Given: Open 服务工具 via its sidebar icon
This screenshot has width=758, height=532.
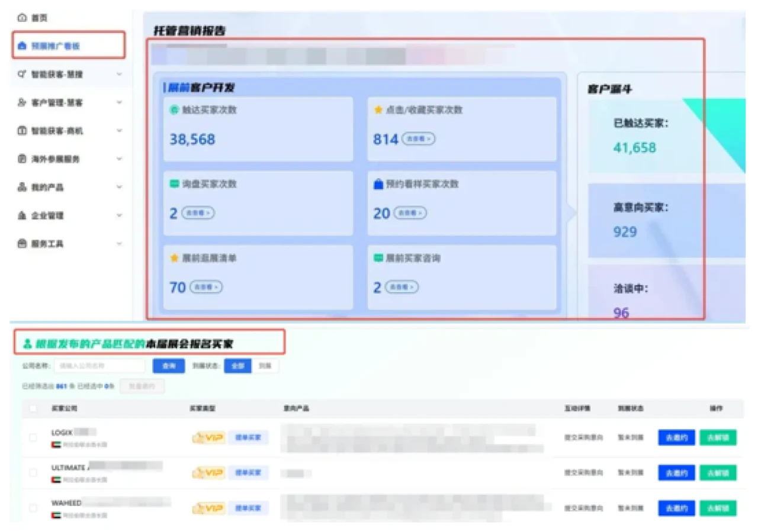Looking at the screenshot, I should tap(23, 243).
